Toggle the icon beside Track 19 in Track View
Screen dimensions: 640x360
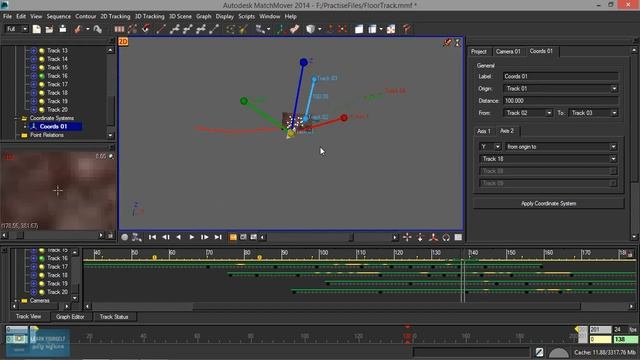33,283
